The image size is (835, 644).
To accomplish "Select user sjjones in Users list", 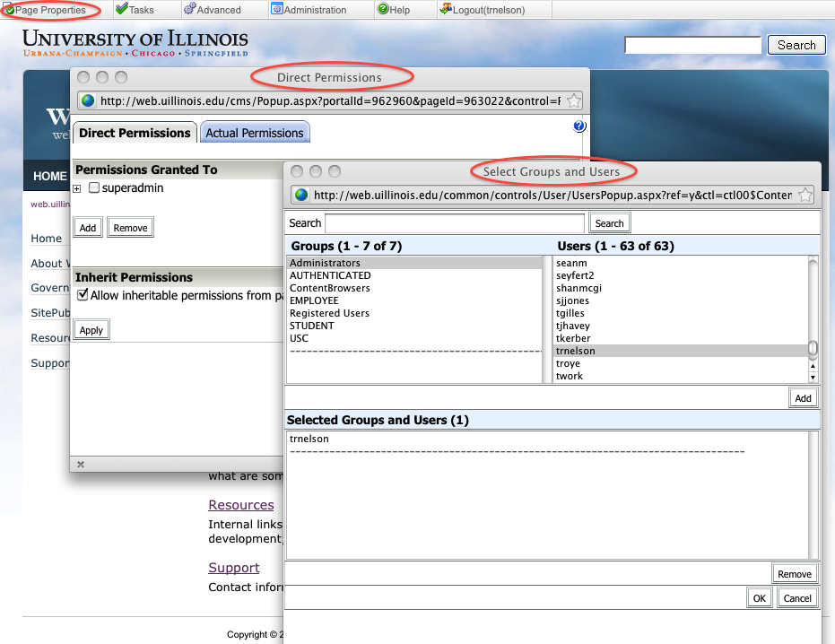I will [x=681, y=300].
